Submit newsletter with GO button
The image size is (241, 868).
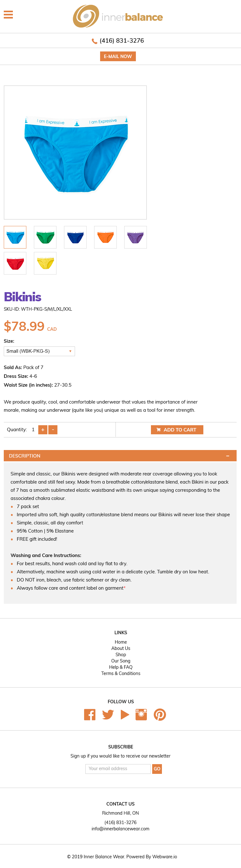click(x=157, y=769)
